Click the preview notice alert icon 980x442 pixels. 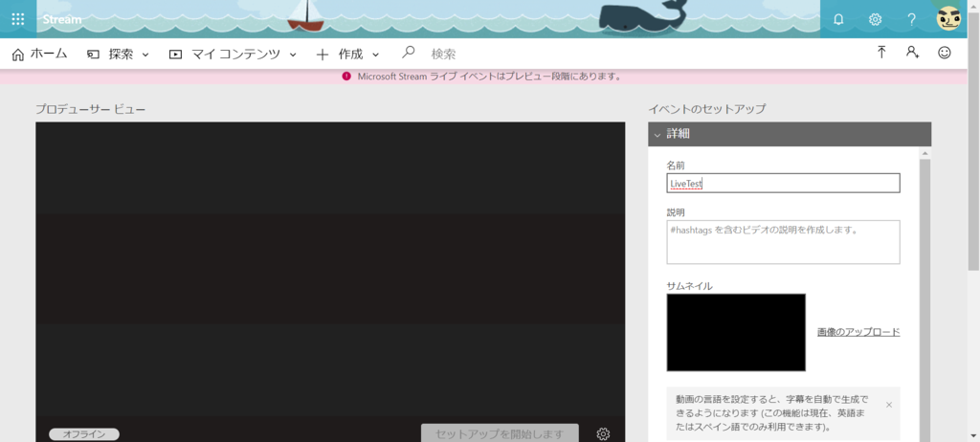(346, 77)
